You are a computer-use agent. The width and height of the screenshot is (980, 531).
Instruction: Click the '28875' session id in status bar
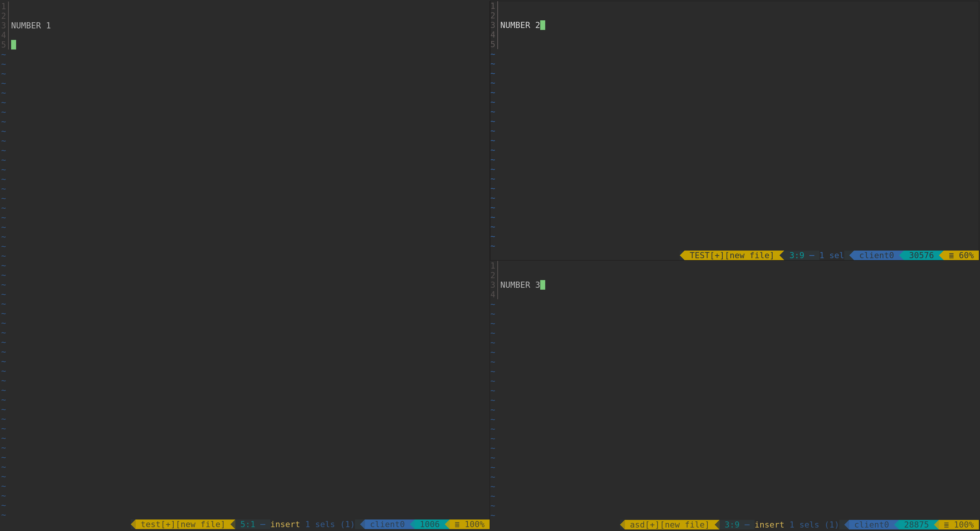916,524
